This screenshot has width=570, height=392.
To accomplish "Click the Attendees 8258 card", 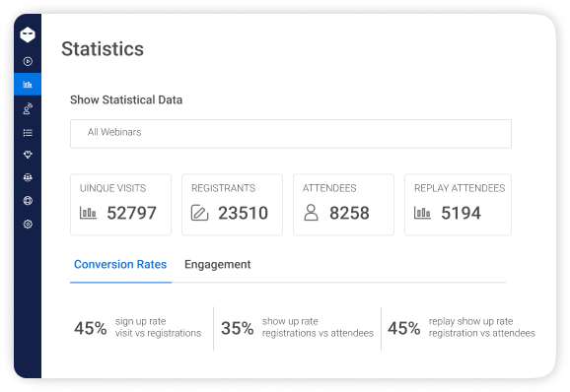I will pos(343,204).
